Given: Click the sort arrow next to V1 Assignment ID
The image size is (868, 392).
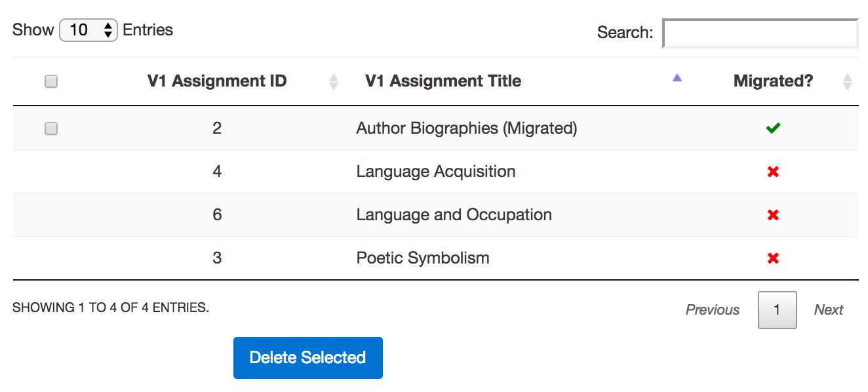Looking at the screenshot, I should tap(334, 81).
